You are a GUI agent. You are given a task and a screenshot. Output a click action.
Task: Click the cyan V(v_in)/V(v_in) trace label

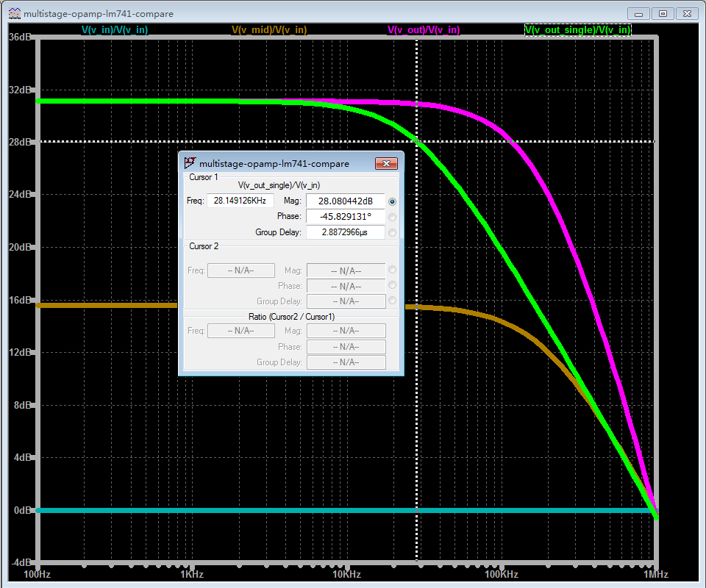pos(114,30)
